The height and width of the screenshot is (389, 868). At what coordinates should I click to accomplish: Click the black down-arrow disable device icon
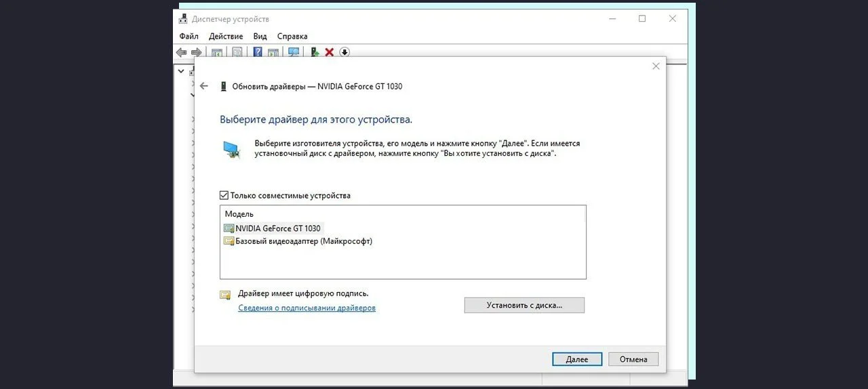pyautogui.click(x=344, y=52)
